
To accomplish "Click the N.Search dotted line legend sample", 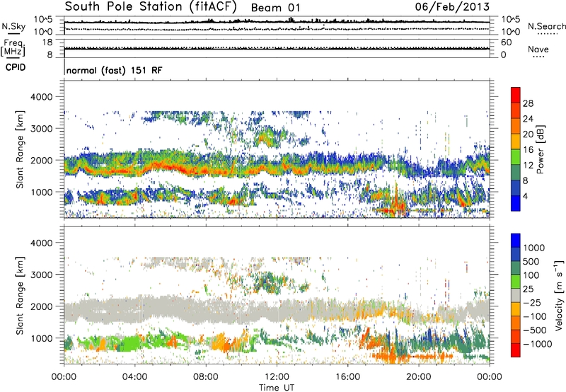I will click(x=547, y=34).
